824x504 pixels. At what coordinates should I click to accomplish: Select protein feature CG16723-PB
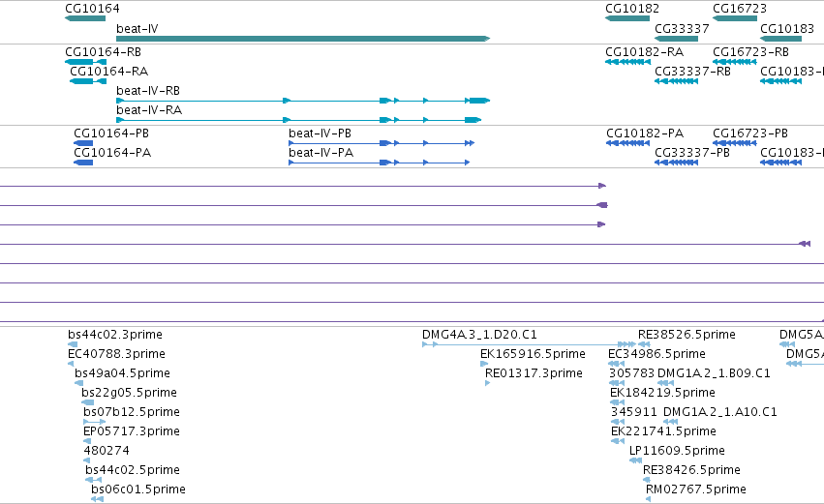tap(735, 143)
